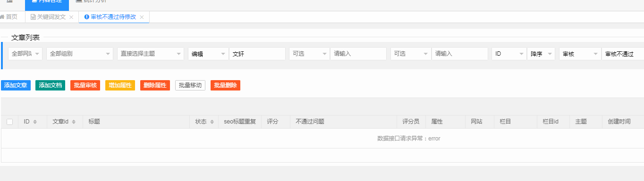Viewport: 644px width, 181px height.
Task: Click the 文章列表 section title
Action: [25, 37]
